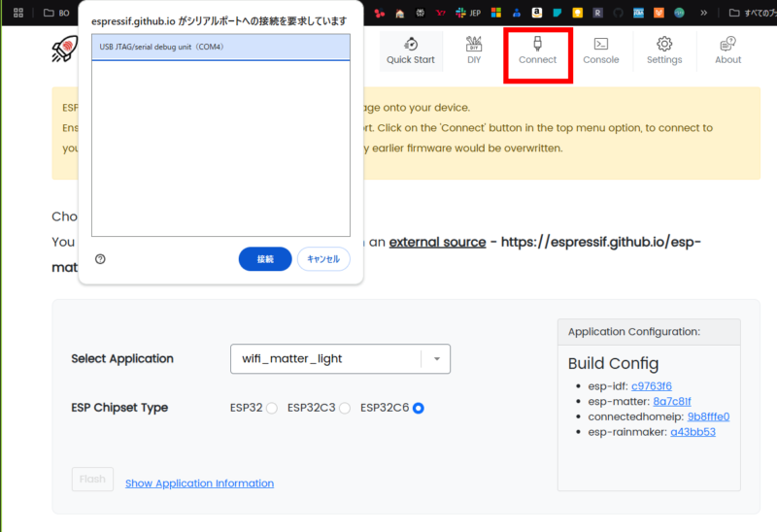777x532 pixels.
Task: Select the ESP32C6 chipset radio button
Action: coord(419,409)
